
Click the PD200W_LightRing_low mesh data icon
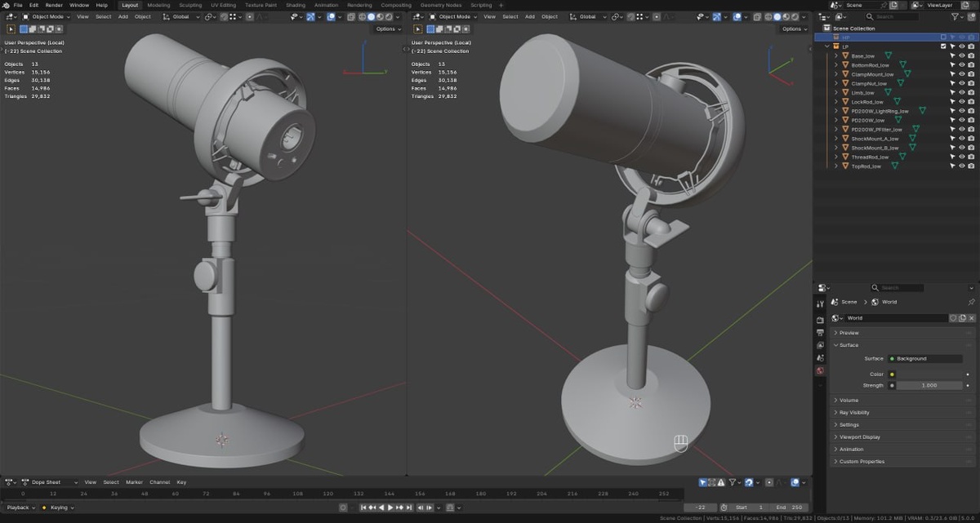click(922, 111)
